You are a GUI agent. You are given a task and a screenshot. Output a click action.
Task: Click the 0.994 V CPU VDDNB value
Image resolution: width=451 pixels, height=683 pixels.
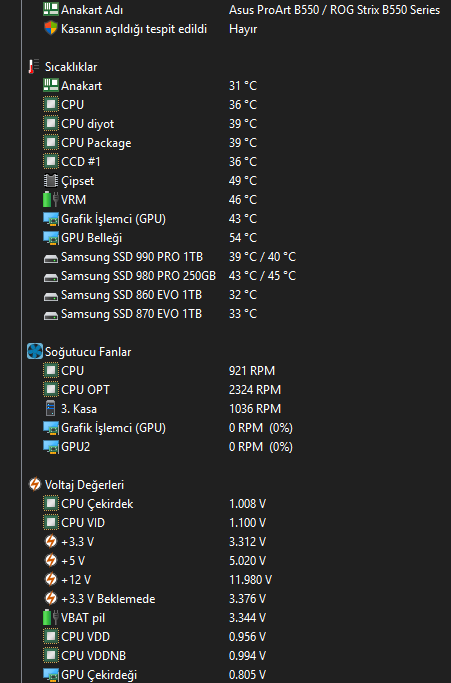(x=248, y=656)
